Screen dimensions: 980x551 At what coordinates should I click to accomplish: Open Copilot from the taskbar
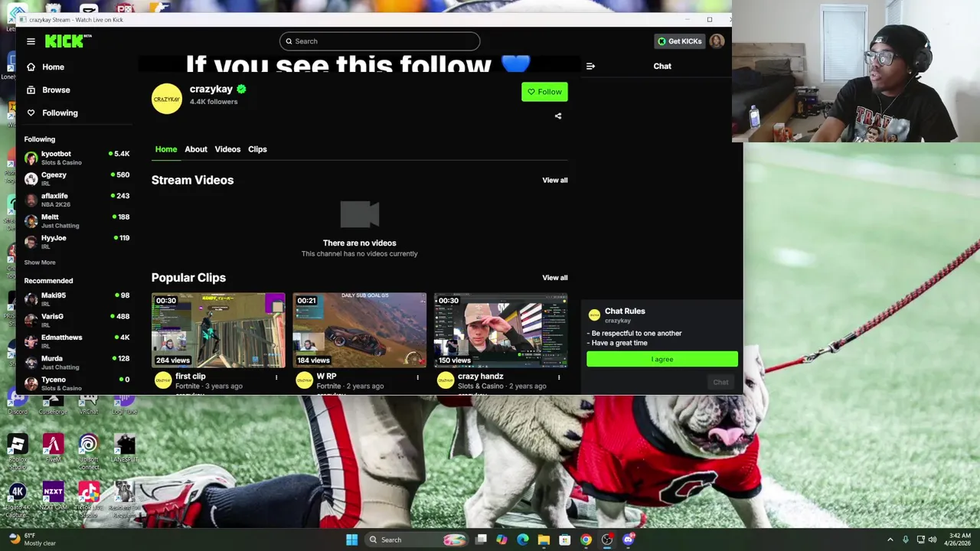[x=502, y=540]
